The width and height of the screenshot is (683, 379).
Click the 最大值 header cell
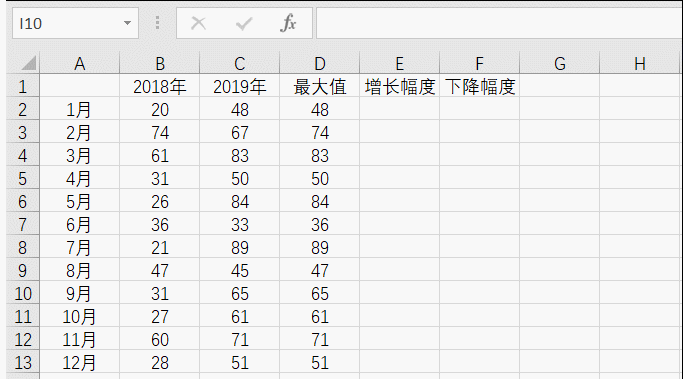[320, 86]
